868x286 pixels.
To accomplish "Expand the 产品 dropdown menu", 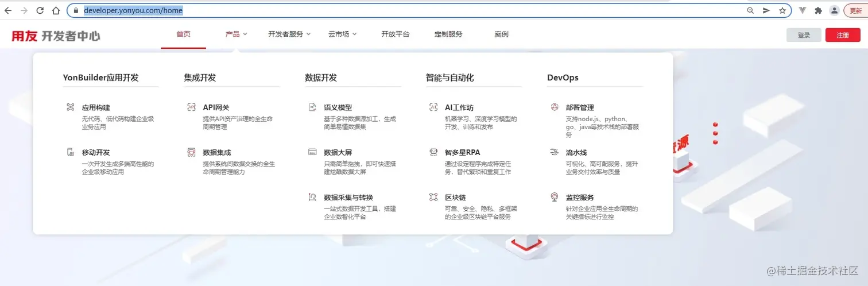I will pyautogui.click(x=237, y=34).
